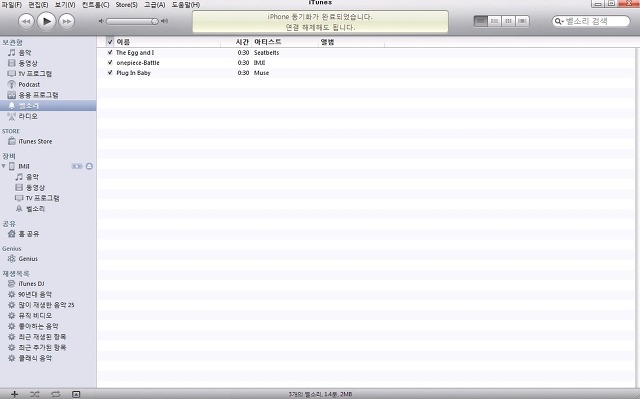Open the Genius atom icon
The image size is (640, 399).
(11, 259)
